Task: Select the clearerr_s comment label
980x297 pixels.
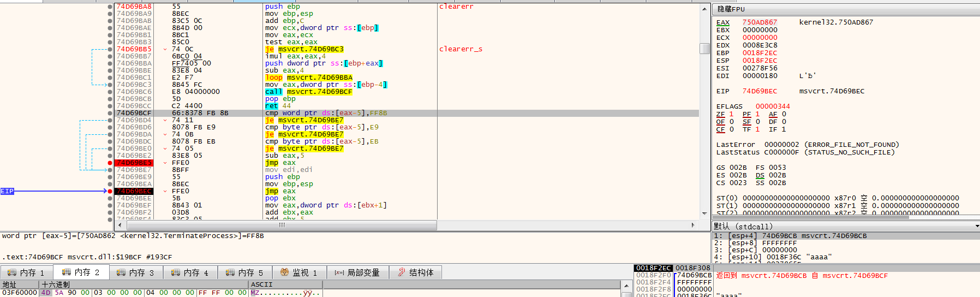Action: coord(461,49)
